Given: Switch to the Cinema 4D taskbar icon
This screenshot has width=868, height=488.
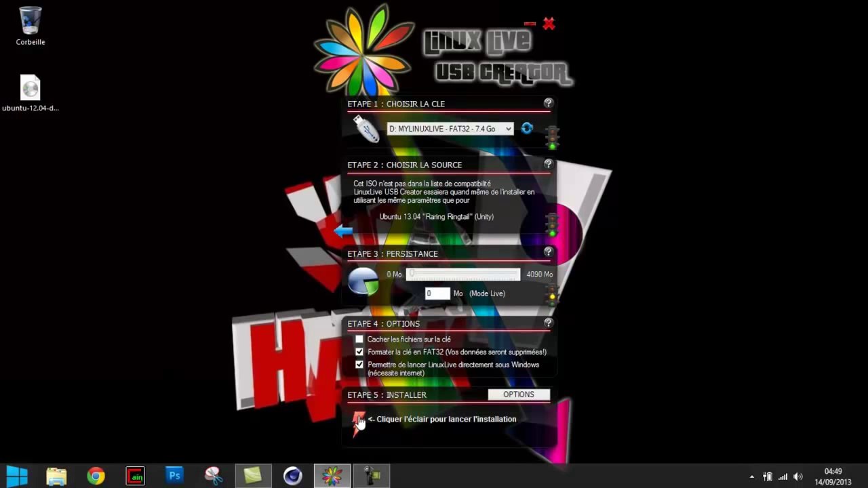Looking at the screenshot, I should point(292,476).
